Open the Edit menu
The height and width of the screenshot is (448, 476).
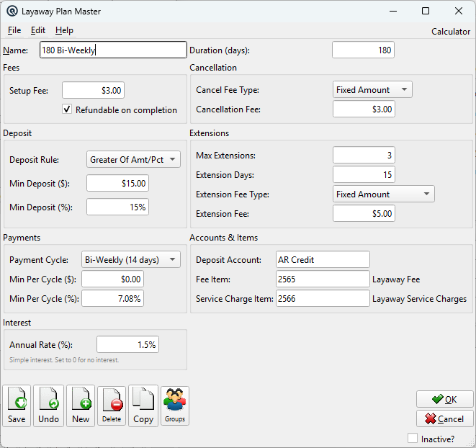tap(38, 30)
